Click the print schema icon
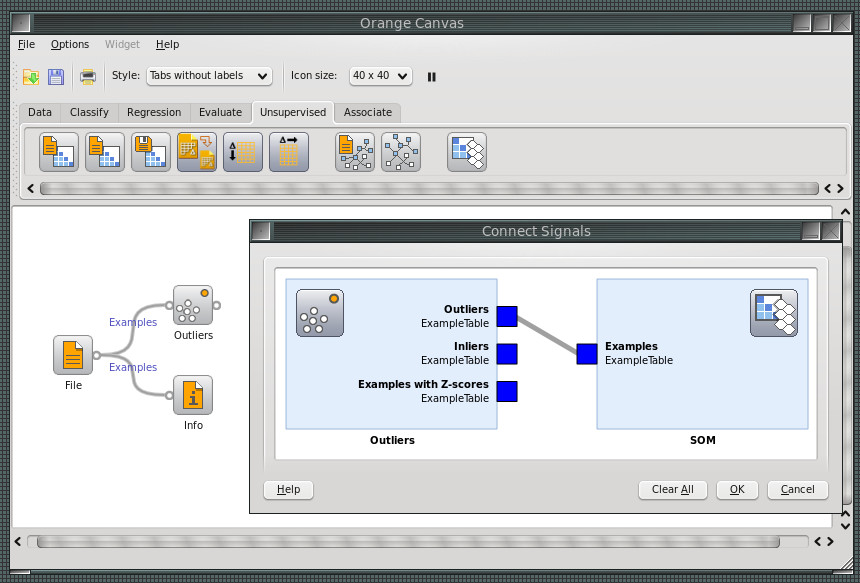Screen dimensions: 860x583 point(88,77)
